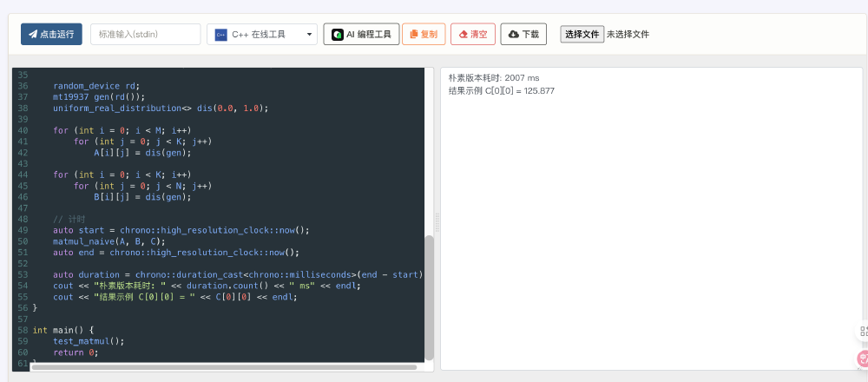The height and width of the screenshot is (382, 868).
Task: Open the C++ 在线工具 language dropdown
Action: [262, 35]
